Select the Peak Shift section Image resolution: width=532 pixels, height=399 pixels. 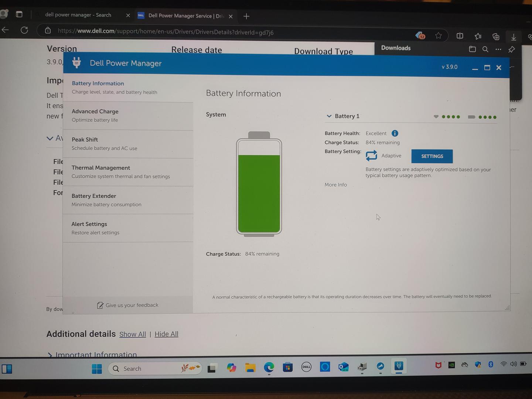(128, 144)
